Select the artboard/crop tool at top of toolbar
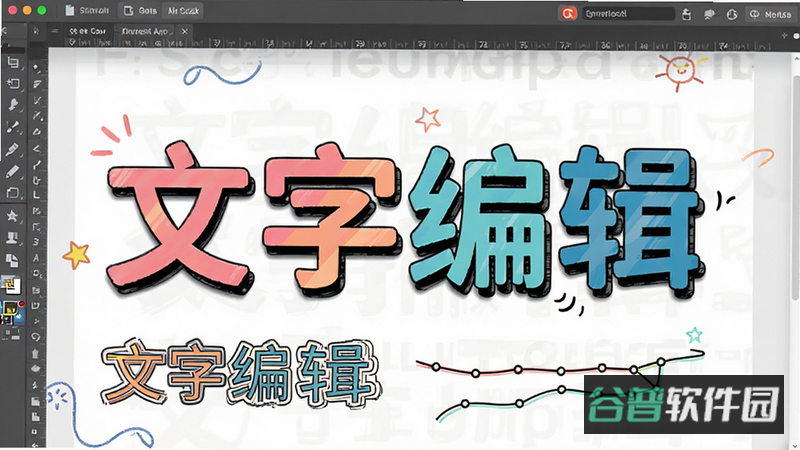This screenshot has height=450, width=800. (13, 62)
